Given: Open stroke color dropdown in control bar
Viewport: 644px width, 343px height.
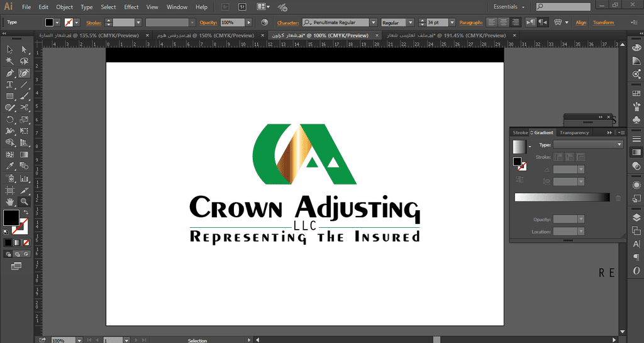Looking at the screenshot, I should point(76,23).
